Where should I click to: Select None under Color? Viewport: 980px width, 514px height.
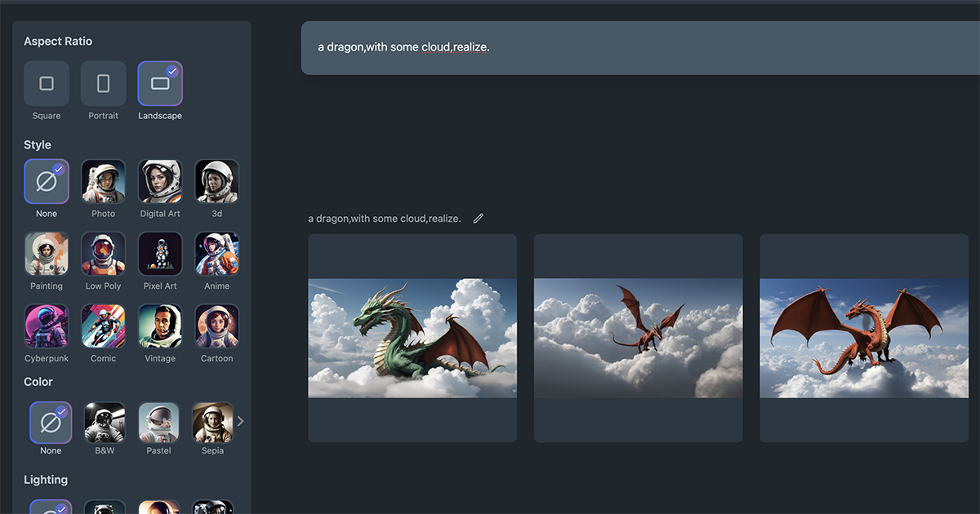point(51,422)
